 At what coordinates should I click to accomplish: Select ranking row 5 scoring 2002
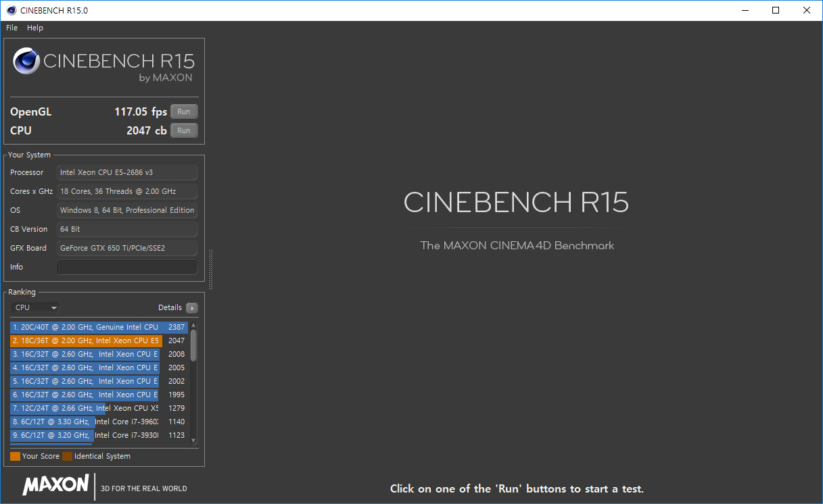click(99, 381)
